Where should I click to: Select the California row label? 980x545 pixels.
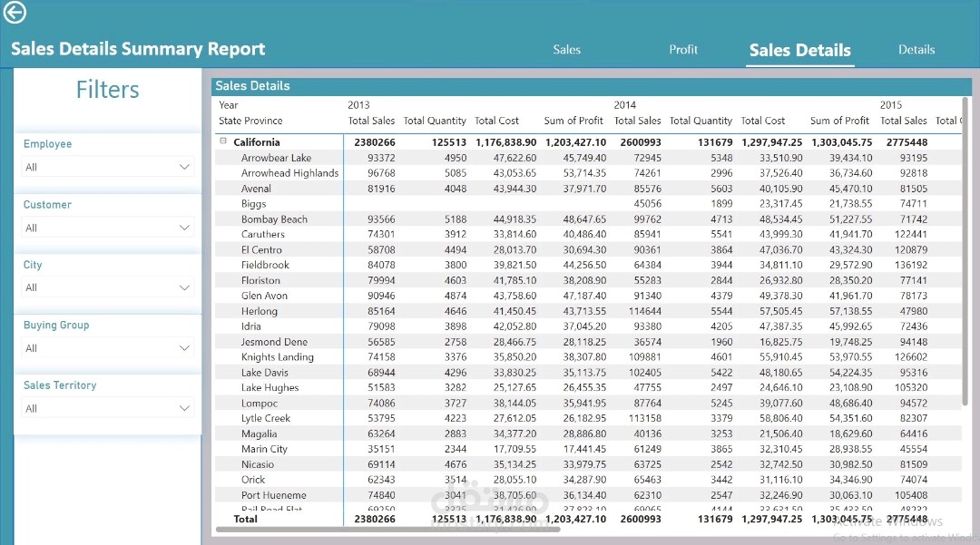[256, 142]
